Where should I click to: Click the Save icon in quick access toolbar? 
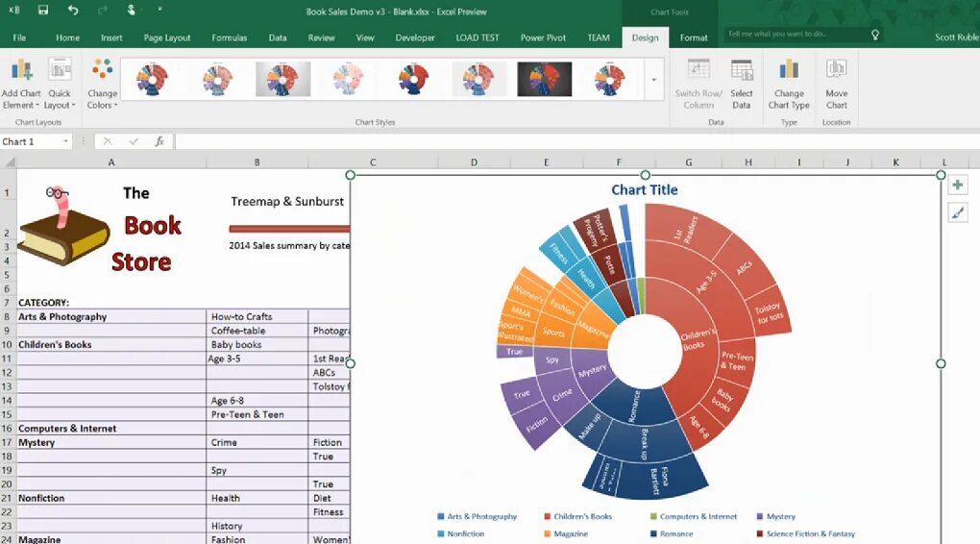pyautogui.click(x=43, y=10)
